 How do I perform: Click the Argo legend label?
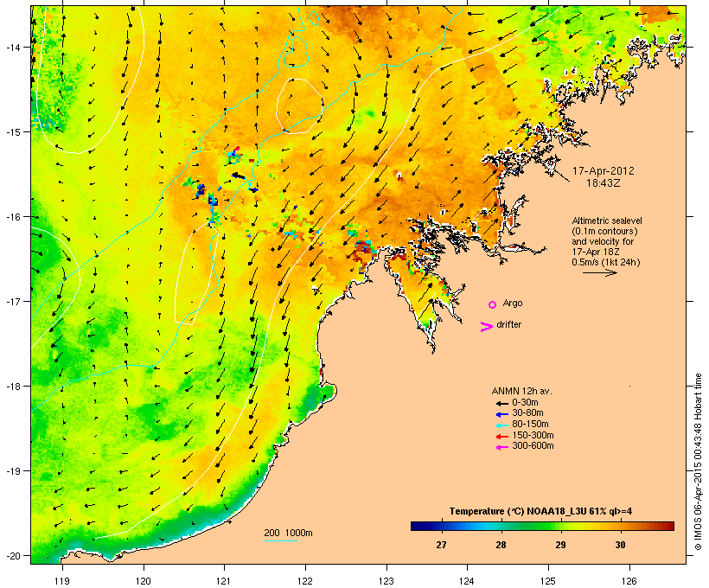pos(513,303)
